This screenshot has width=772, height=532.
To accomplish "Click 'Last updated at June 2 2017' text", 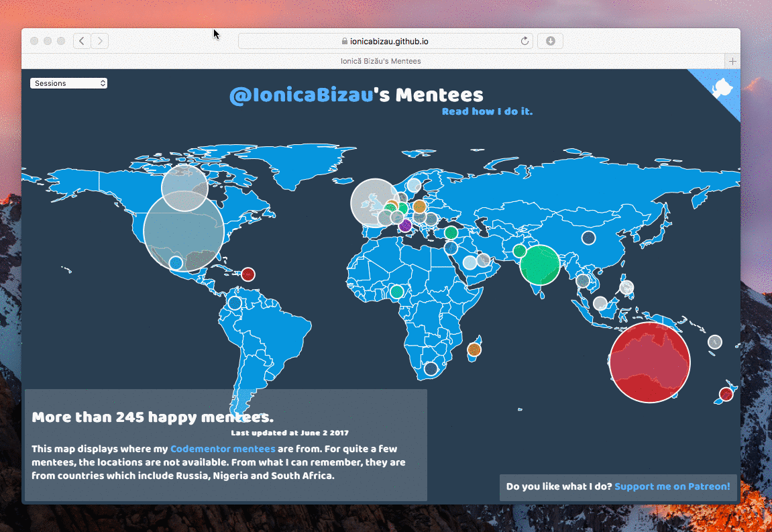I will [290, 433].
